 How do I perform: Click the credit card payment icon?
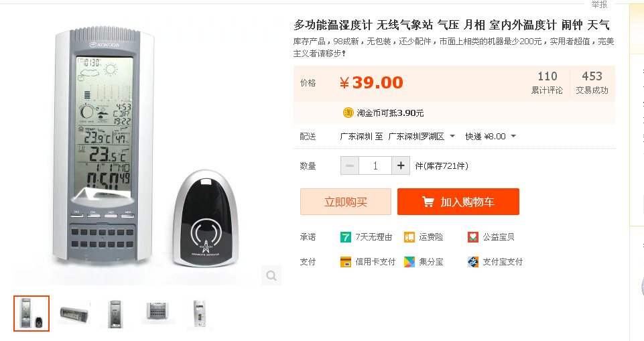click(x=346, y=262)
